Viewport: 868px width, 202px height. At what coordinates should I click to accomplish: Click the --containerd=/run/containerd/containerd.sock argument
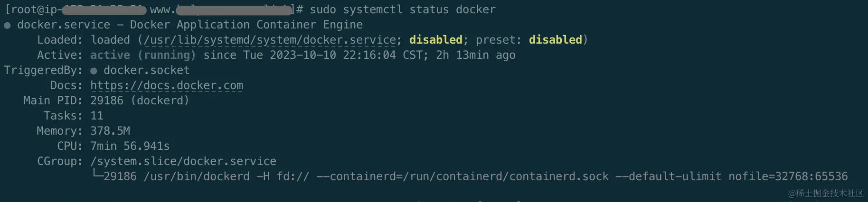(462, 176)
